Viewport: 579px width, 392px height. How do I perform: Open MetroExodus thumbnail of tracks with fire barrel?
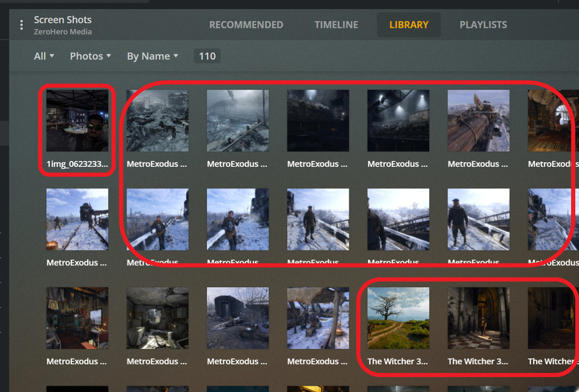(77, 220)
